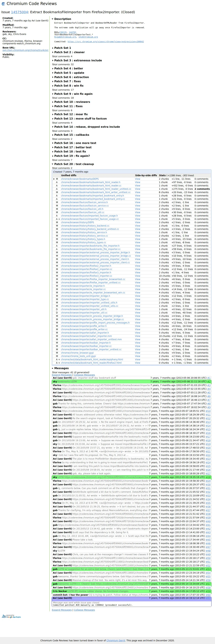View side-by-side diff for bookmarks/DEPS
Viewport: 215px width, 644px height.
pyautogui.click(x=137, y=179)
